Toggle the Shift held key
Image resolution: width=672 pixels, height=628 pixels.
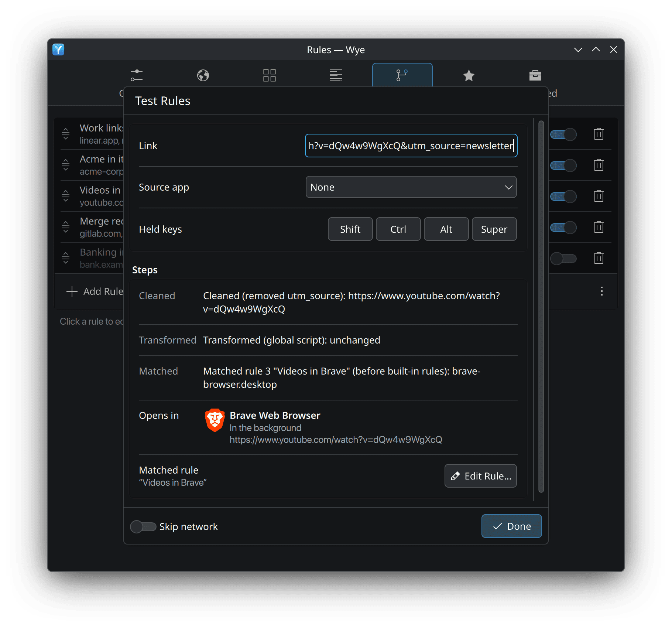[350, 229]
